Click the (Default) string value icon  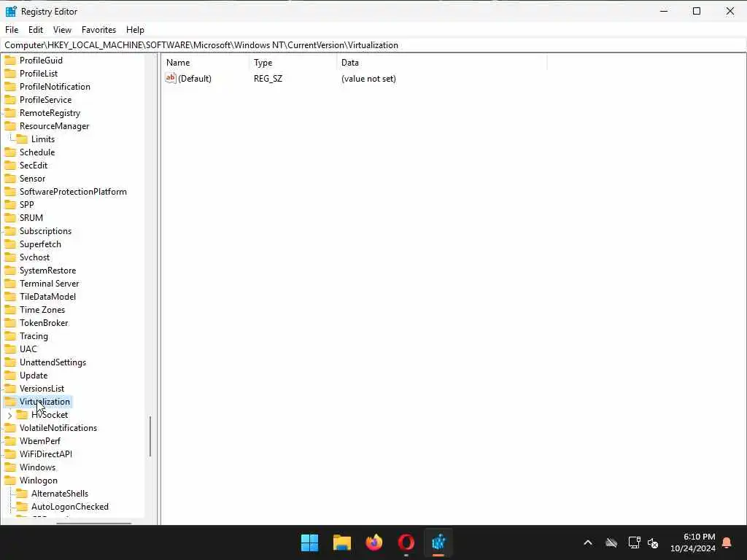171,78
